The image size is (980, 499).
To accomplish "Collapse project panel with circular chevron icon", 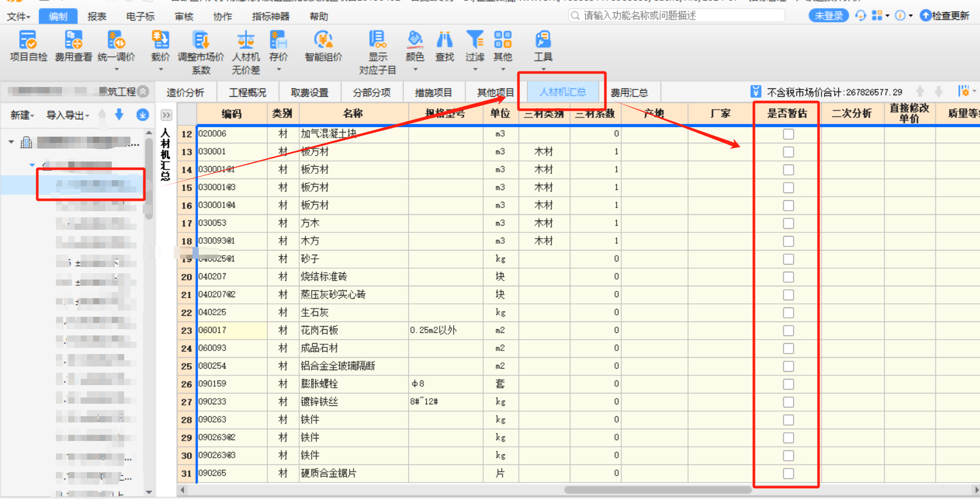I will [143, 92].
